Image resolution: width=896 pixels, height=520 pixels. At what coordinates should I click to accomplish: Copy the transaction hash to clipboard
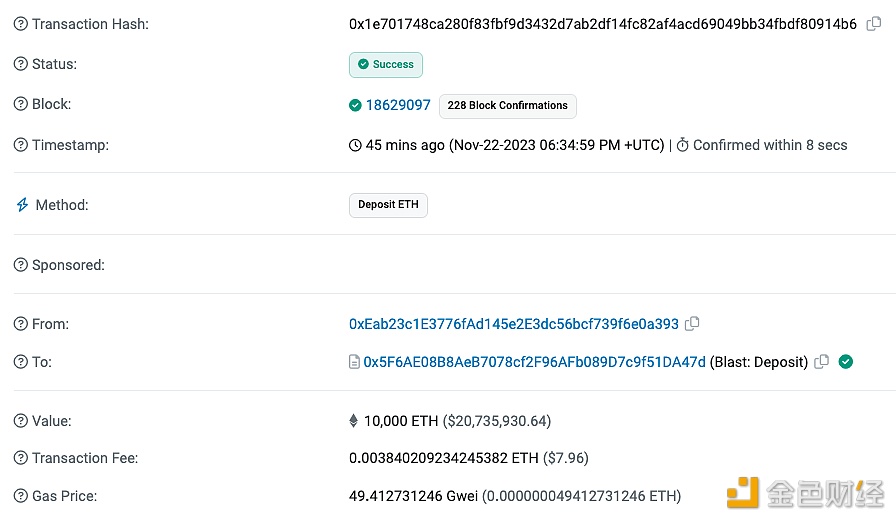pyautogui.click(x=874, y=23)
